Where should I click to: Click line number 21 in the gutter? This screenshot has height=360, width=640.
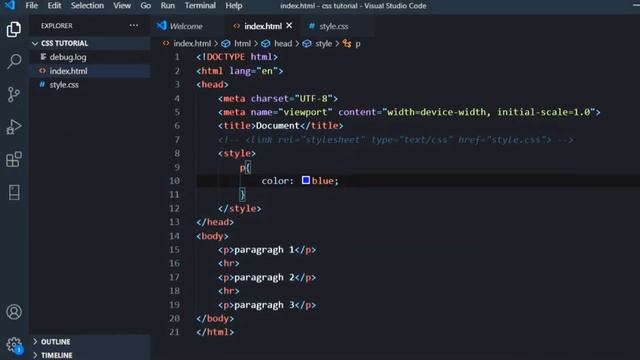coord(174,332)
